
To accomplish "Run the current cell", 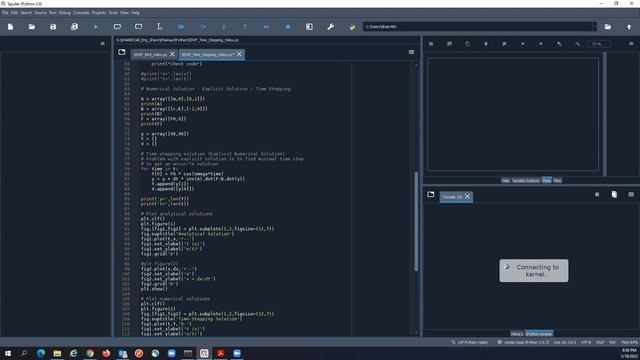I will 117,27.
